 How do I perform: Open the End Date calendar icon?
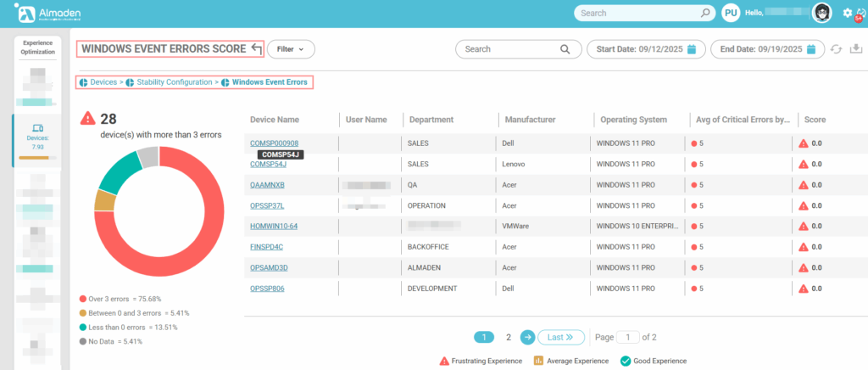[811, 49]
